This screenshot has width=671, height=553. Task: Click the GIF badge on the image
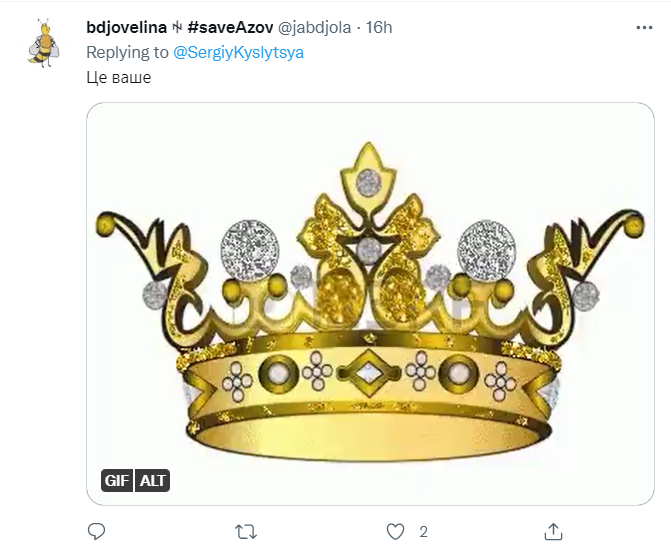(117, 481)
